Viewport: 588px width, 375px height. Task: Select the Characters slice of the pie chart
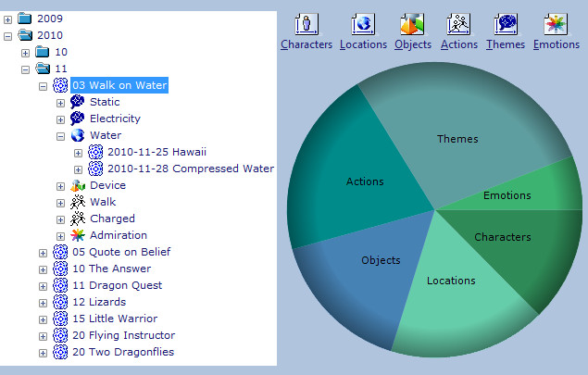pos(503,237)
